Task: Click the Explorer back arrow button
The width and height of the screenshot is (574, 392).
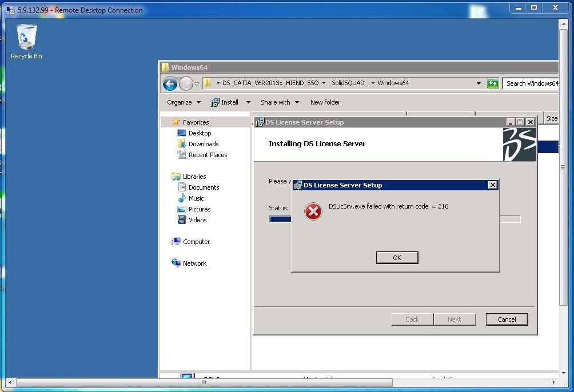Action: click(170, 83)
